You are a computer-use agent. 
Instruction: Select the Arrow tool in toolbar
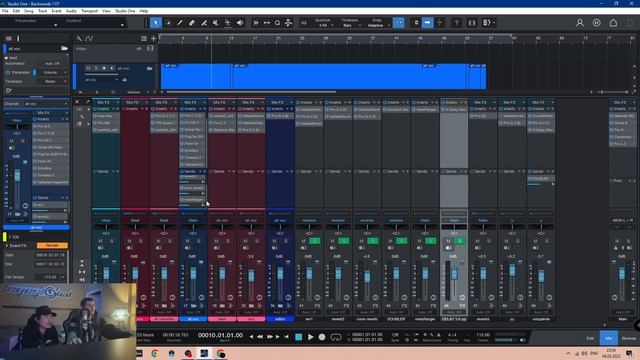(x=156, y=23)
